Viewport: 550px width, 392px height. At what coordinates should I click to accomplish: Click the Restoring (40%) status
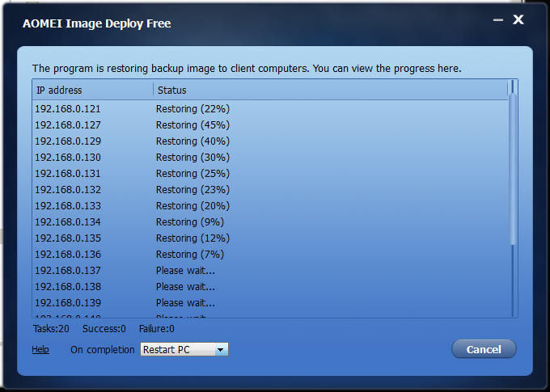tap(192, 141)
